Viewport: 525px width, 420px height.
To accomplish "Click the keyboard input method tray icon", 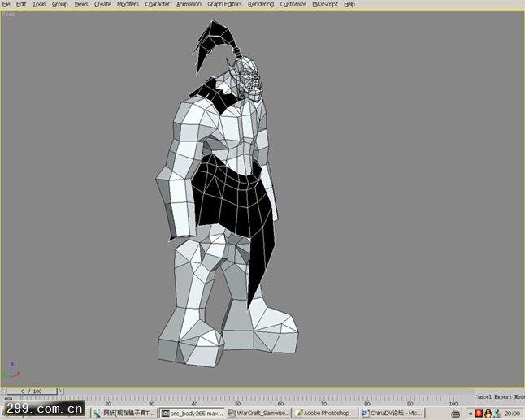I will point(455,414).
